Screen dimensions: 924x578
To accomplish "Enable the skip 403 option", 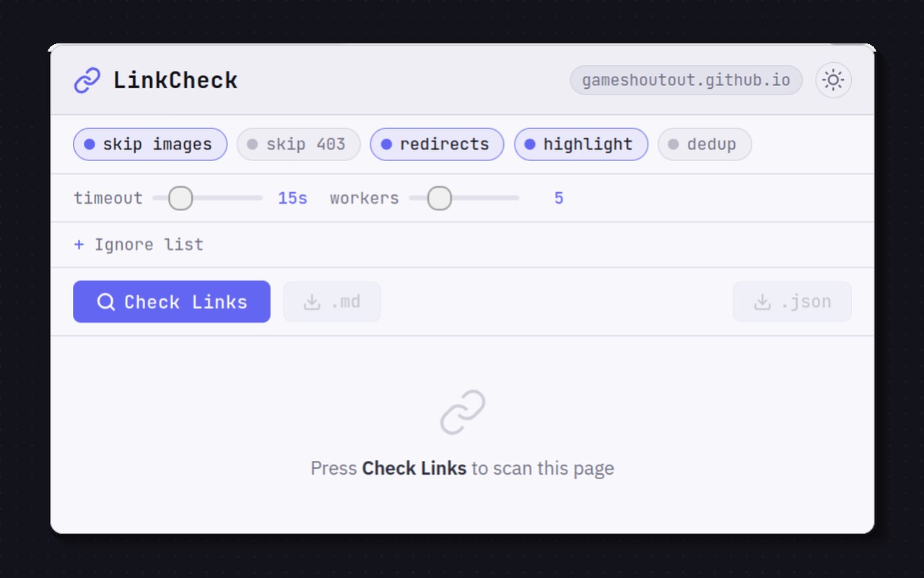I will click(x=298, y=144).
